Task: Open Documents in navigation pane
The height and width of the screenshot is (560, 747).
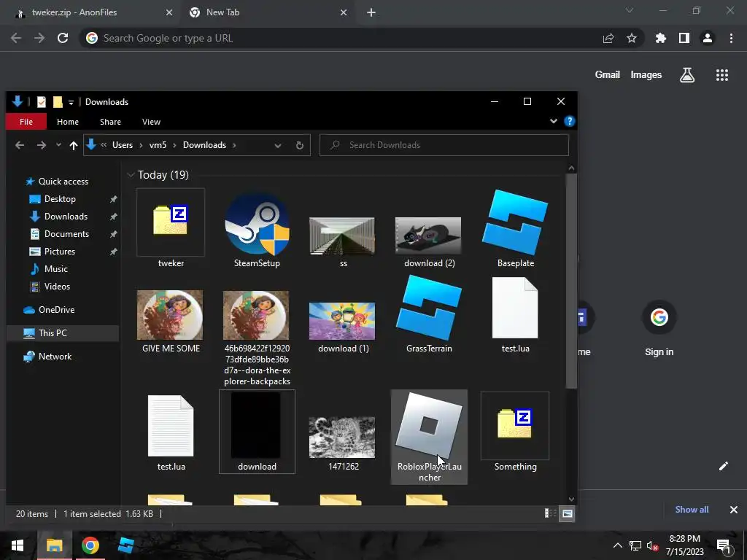Action: 66,234
